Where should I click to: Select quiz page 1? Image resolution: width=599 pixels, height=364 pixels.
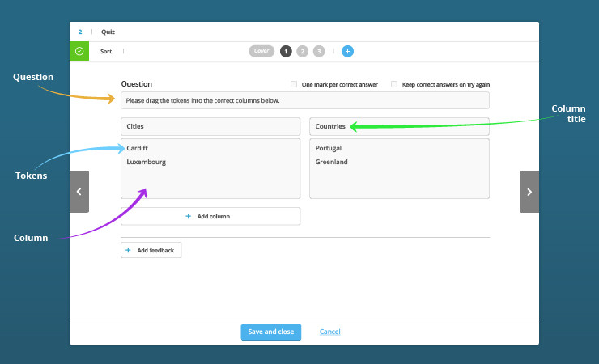(x=286, y=51)
